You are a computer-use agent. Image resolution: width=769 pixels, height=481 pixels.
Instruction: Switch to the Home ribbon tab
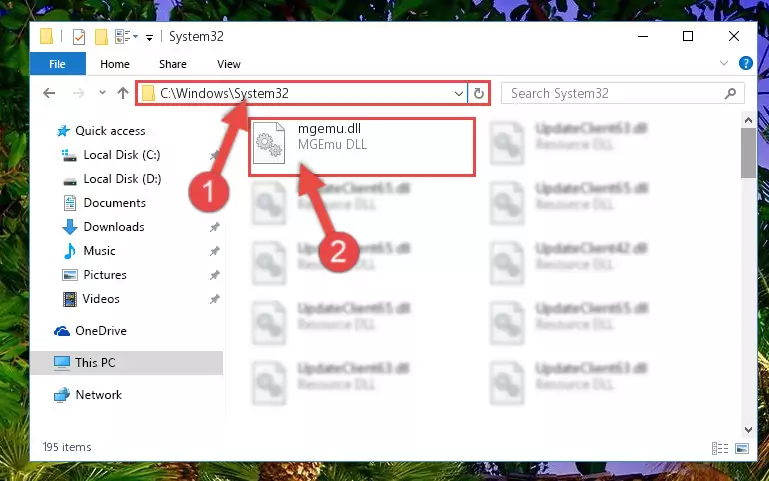coord(115,64)
